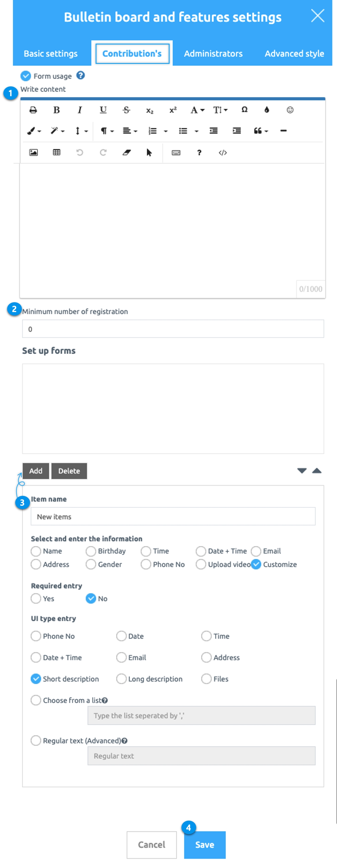Toggle bold formatting in the editor
The image size is (337, 868).
[x=57, y=110]
